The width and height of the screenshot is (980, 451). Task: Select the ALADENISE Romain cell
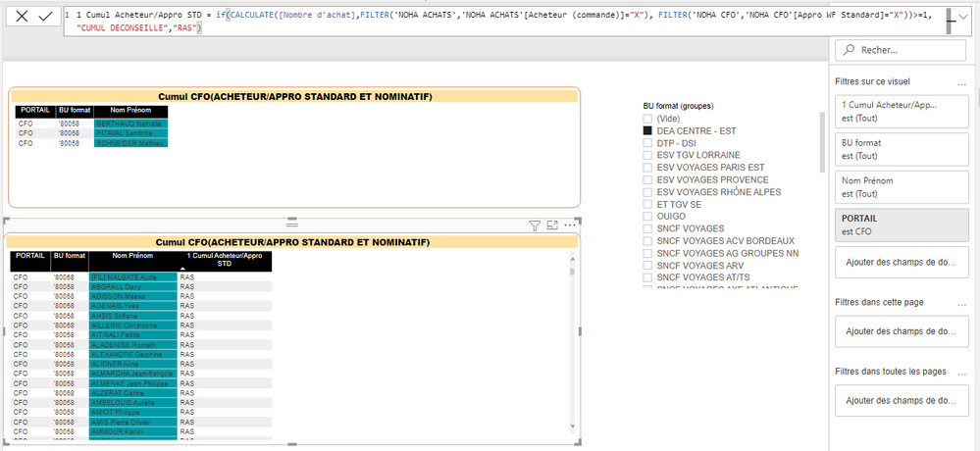click(133, 345)
